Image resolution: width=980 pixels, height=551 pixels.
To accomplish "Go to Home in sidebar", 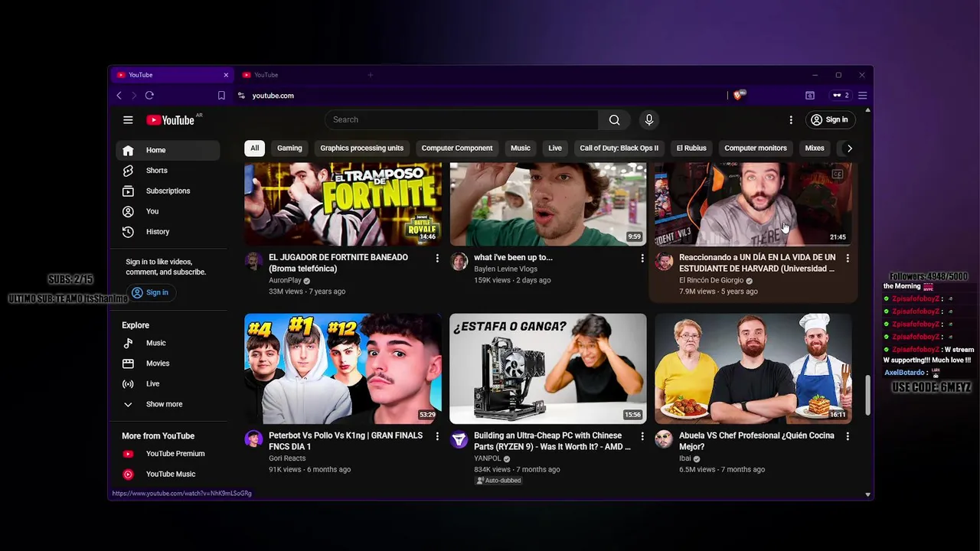I will [x=169, y=150].
